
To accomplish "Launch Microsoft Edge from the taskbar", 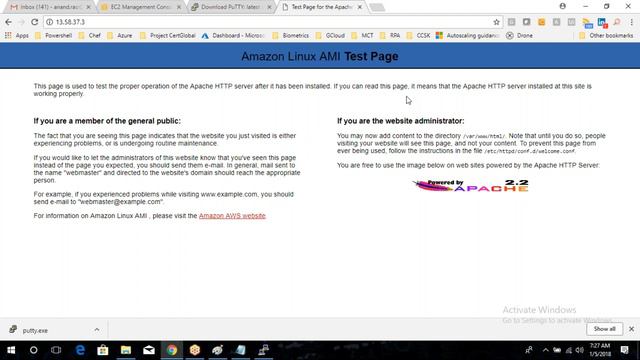I will pyautogui.click(x=80, y=350).
